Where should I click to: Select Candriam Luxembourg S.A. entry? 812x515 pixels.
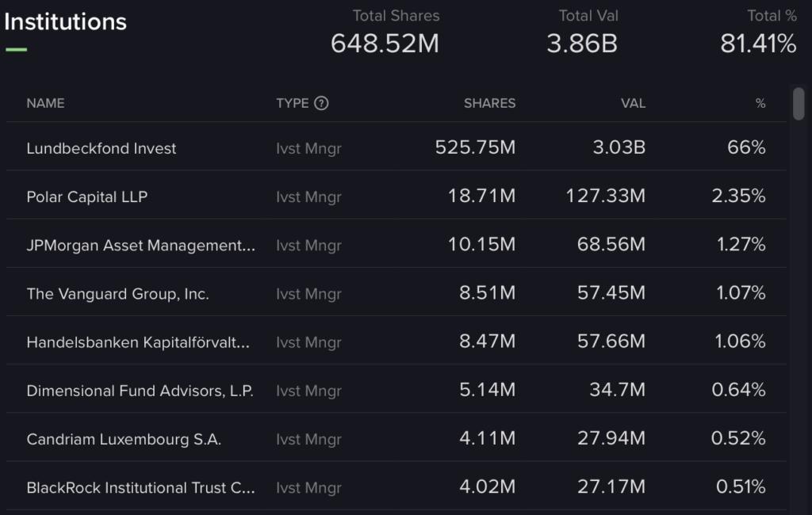(124, 439)
